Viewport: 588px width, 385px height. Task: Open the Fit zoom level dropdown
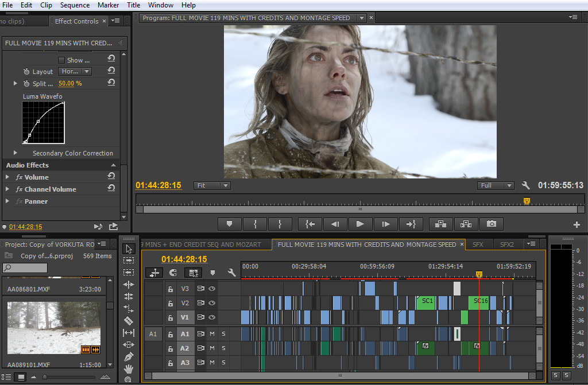click(212, 185)
